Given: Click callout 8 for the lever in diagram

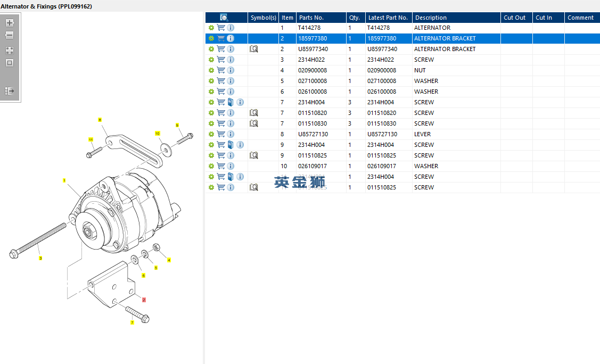Looking at the screenshot, I should point(100,120).
